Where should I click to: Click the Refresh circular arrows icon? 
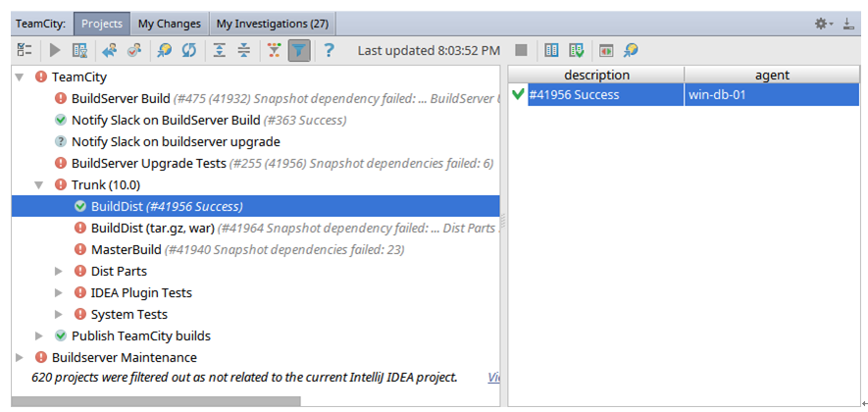pos(189,50)
